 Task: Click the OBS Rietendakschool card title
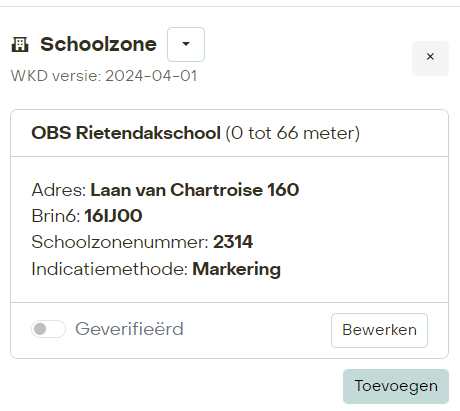click(126, 133)
